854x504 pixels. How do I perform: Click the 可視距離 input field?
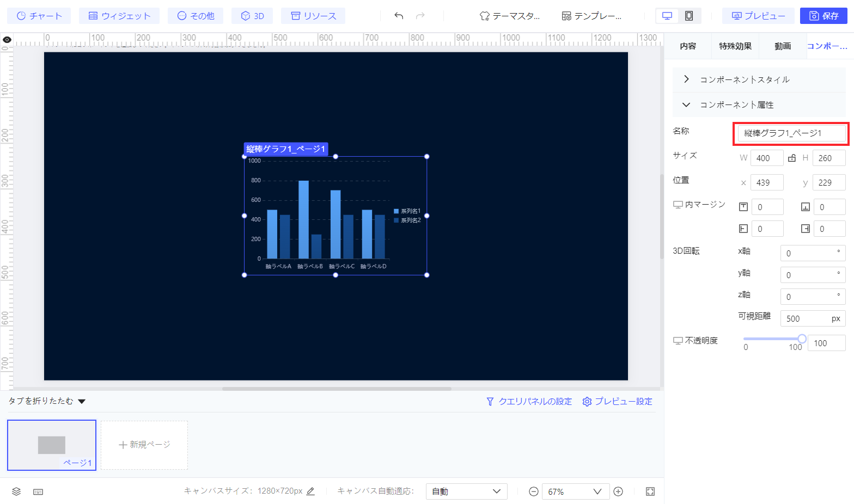[x=813, y=318]
